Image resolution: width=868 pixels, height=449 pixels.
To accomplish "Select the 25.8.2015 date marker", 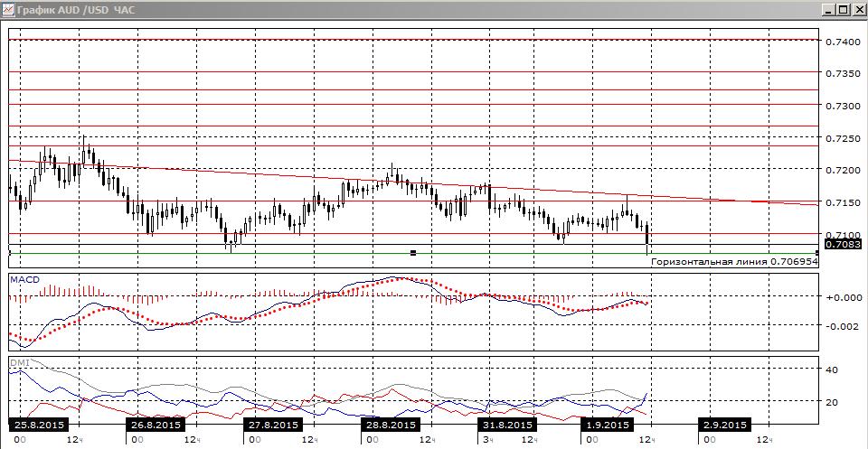I will pyautogui.click(x=39, y=426).
